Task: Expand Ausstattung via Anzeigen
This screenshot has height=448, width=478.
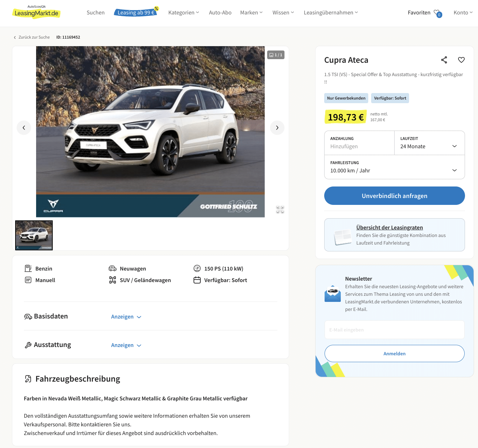Action: (x=126, y=345)
